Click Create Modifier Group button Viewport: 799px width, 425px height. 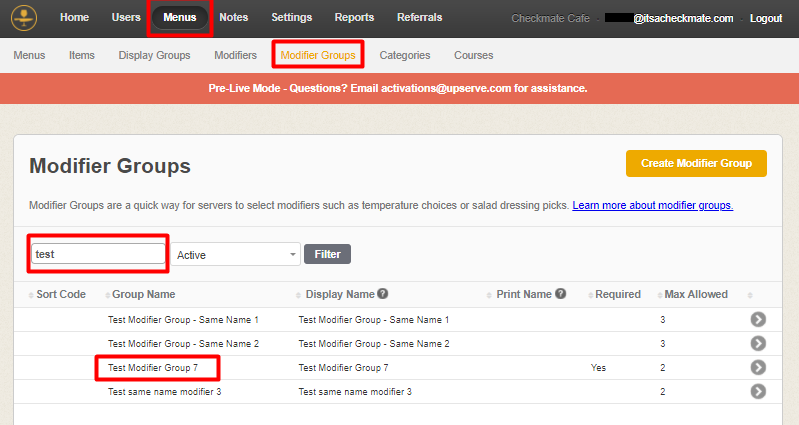pos(696,163)
